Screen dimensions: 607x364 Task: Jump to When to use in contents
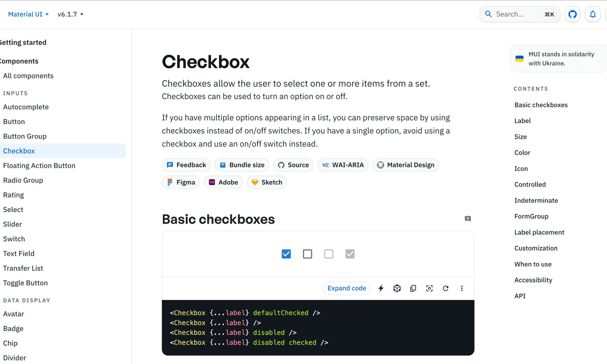coord(533,264)
